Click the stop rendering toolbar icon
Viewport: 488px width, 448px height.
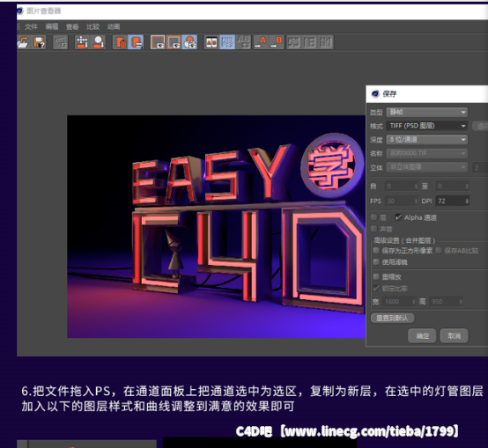click(x=61, y=42)
